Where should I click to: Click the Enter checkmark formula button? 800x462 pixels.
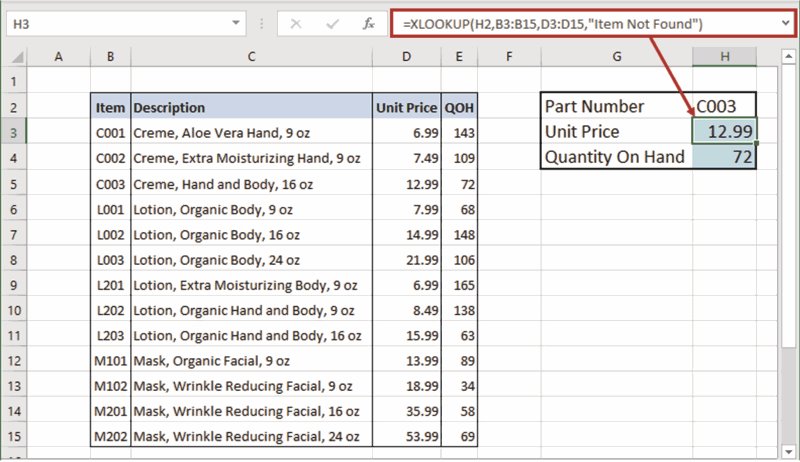(x=332, y=23)
